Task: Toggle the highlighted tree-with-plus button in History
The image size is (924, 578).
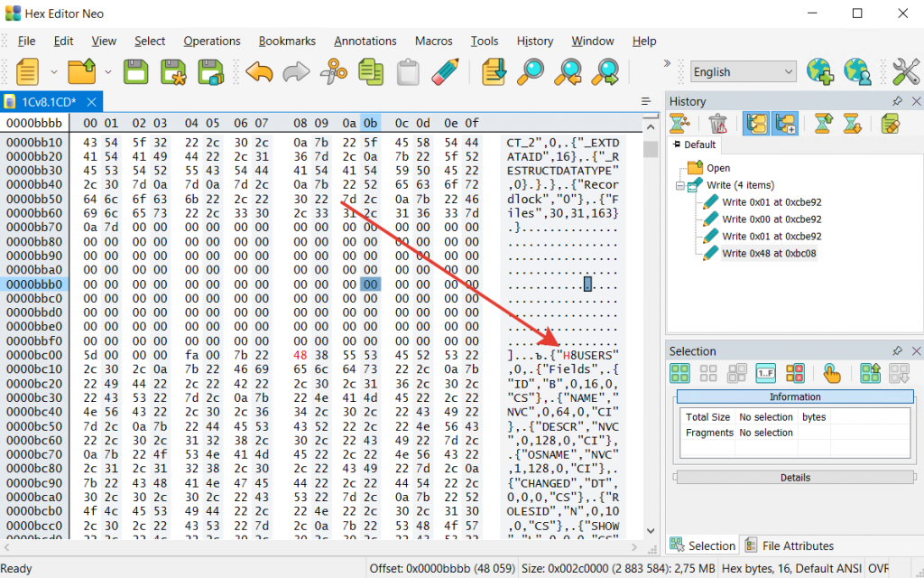Action: [785, 123]
